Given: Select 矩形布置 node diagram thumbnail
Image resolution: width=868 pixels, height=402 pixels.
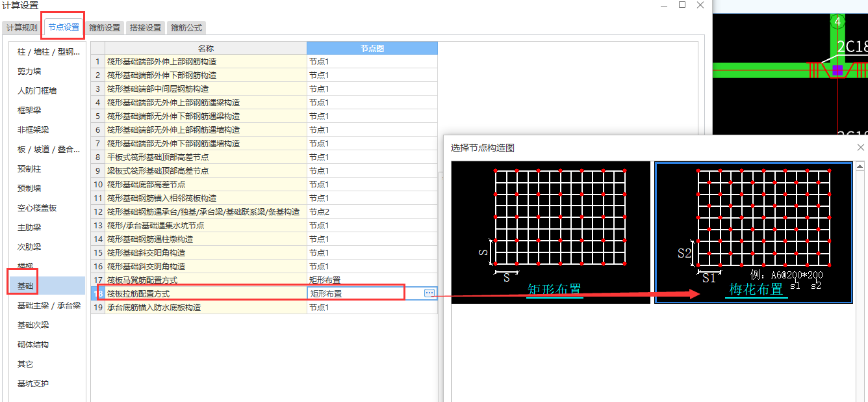Looking at the screenshot, I should click(551, 232).
